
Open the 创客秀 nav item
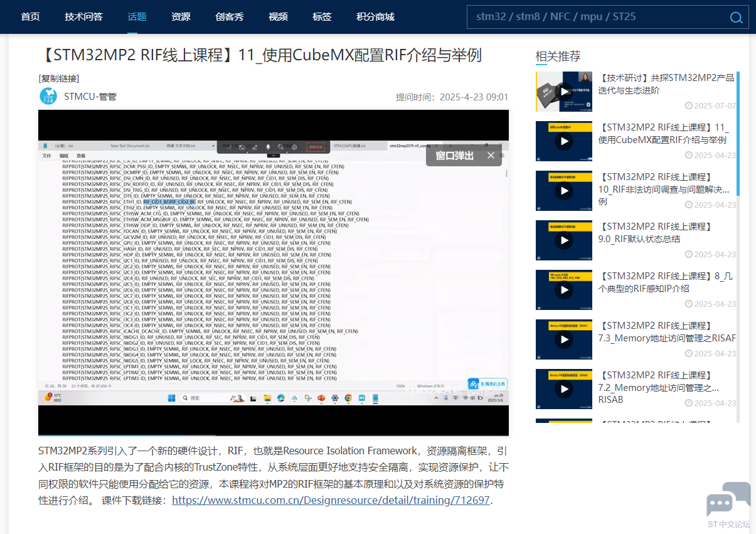point(229,17)
